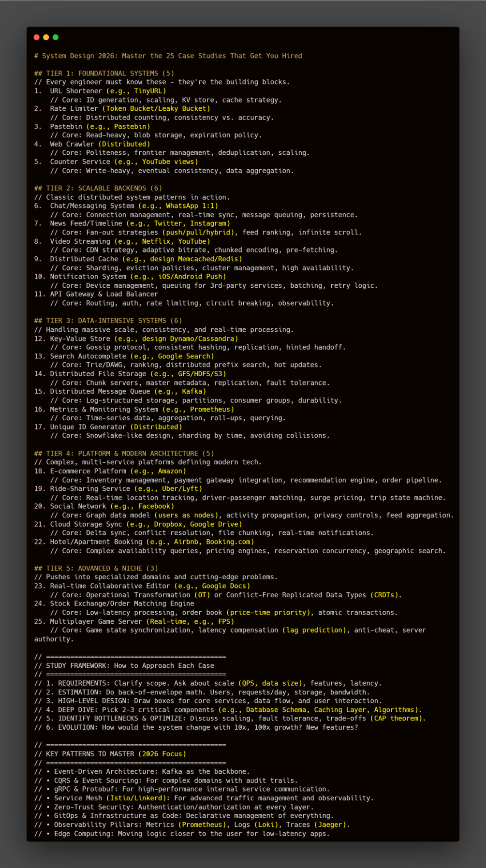Screen dimensions: 486x868
Task: Select the 'TIER 2: SCALABLE BACKENDS (6)' heading
Action: click(x=98, y=189)
